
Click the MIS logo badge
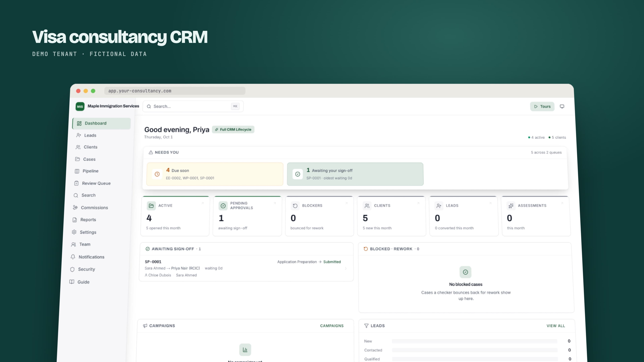(x=80, y=106)
